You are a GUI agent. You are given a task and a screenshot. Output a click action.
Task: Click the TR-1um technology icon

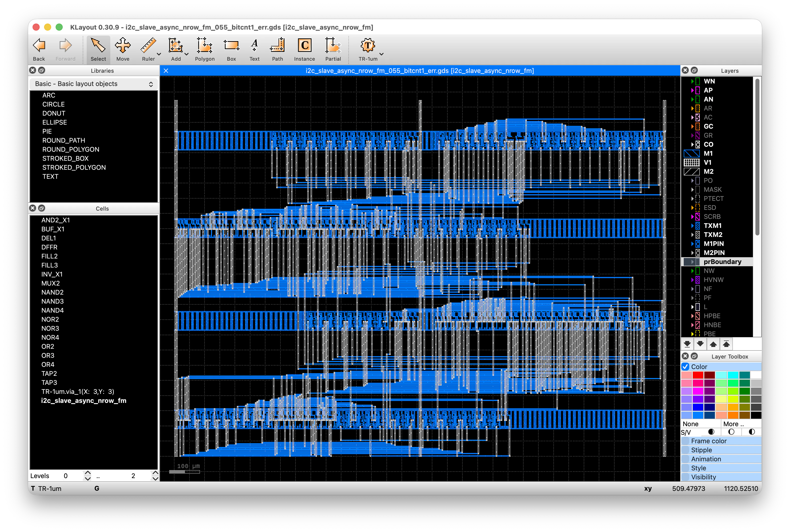click(x=368, y=45)
